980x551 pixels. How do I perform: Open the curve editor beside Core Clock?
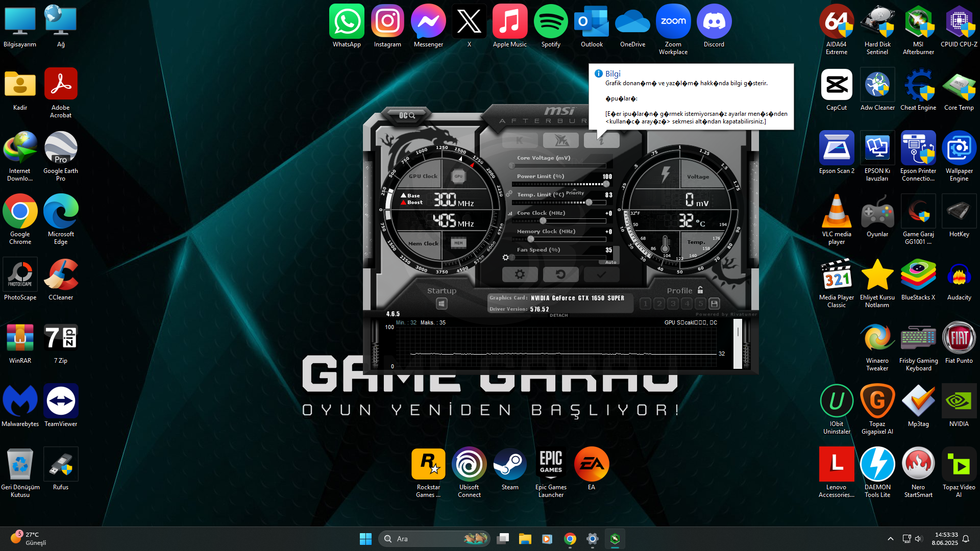tap(510, 213)
